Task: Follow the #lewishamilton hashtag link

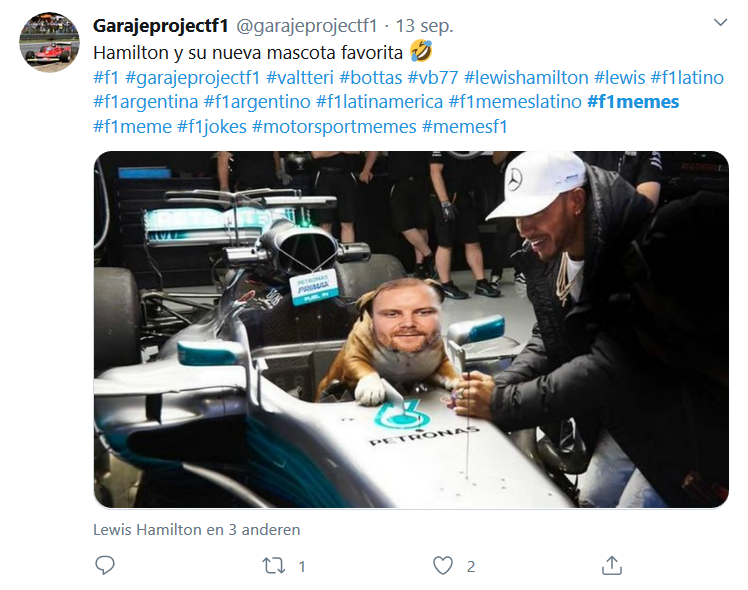Action: 526,77
